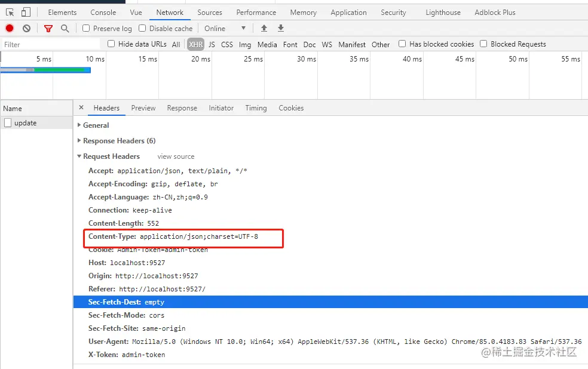
Task: Open the Memory panel
Action: click(304, 13)
